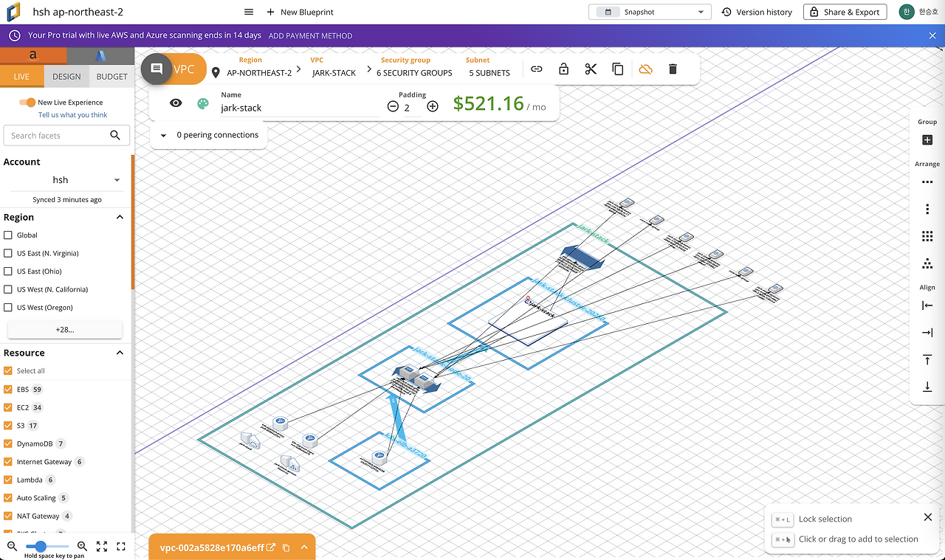This screenshot has width=945, height=560.
Task: Collapse the Region section
Action: [120, 217]
